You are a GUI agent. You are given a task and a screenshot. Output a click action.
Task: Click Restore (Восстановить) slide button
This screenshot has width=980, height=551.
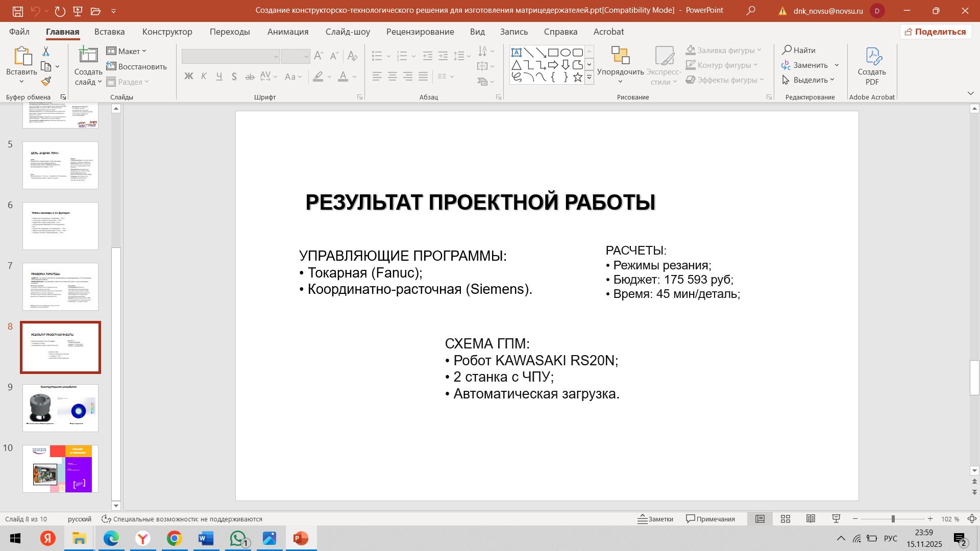[137, 66]
